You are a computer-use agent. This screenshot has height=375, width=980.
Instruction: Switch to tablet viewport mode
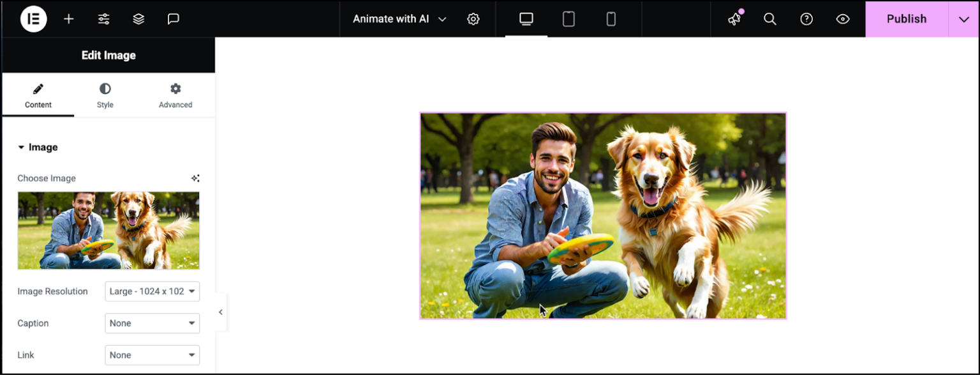(x=568, y=19)
